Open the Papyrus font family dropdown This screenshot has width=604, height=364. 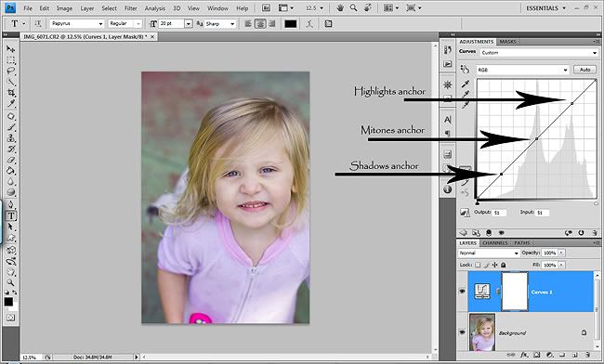click(77, 24)
